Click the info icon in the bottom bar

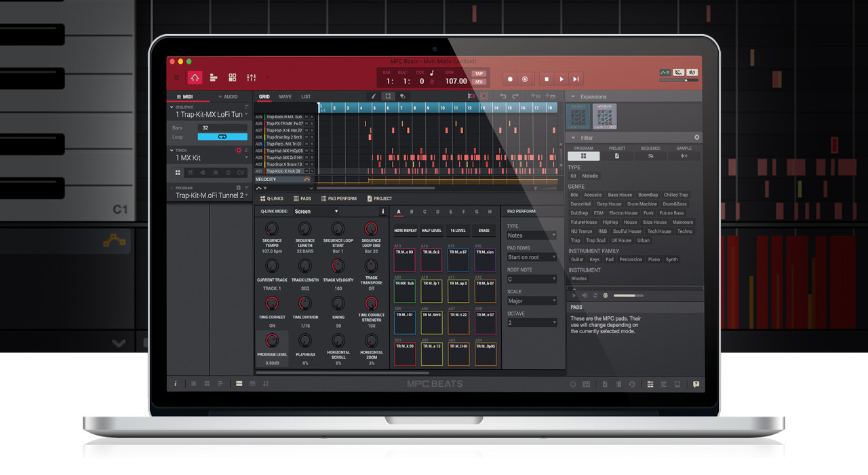click(x=176, y=384)
